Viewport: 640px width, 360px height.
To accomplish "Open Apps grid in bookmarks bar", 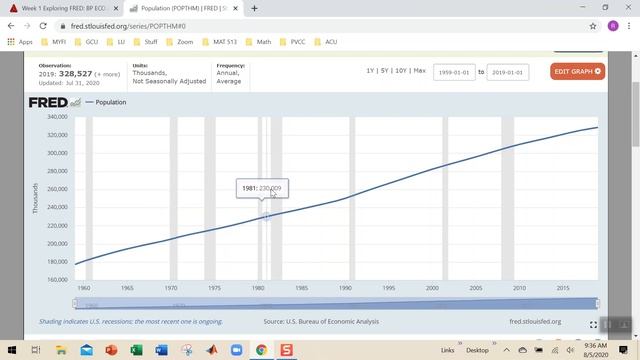I will [20, 42].
